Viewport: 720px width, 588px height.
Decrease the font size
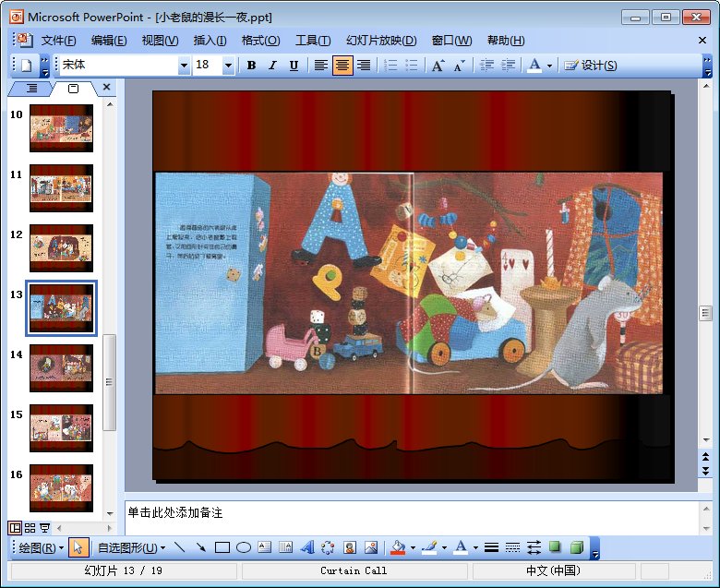point(459,66)
